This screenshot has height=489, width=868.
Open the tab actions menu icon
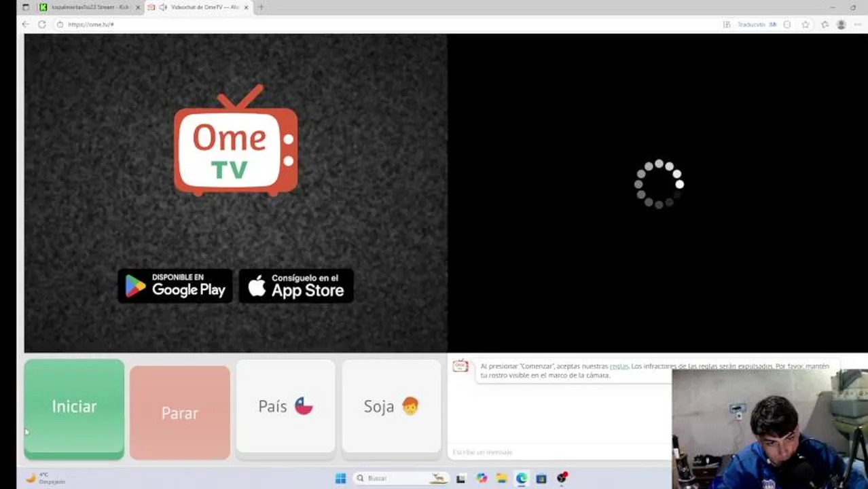(x=26, y=7)
